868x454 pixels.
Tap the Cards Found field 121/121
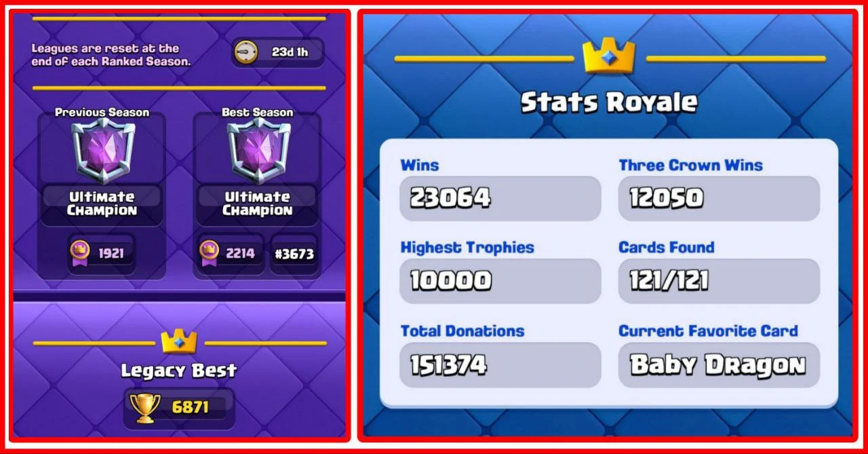pos(719,281)
